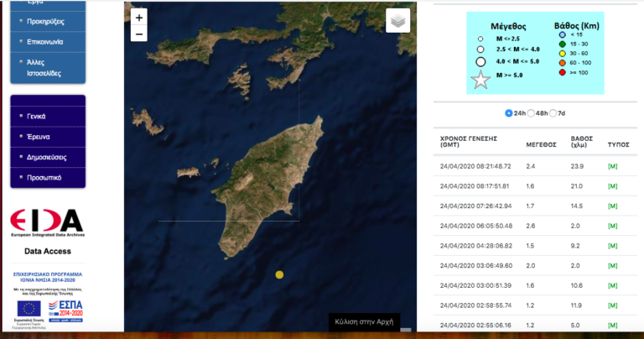Open the Δημοσιεύσεις menu item

point(46,157)
